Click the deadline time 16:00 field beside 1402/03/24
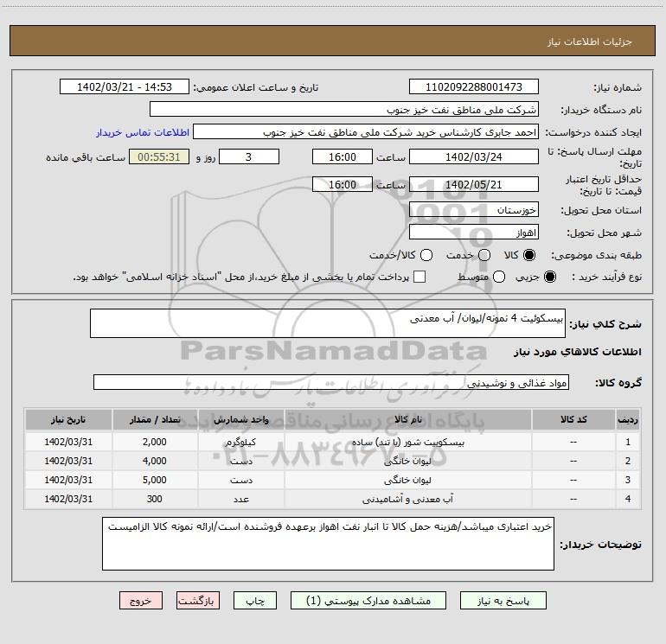The height and width of the screenshot is (644, 666). 343,156
